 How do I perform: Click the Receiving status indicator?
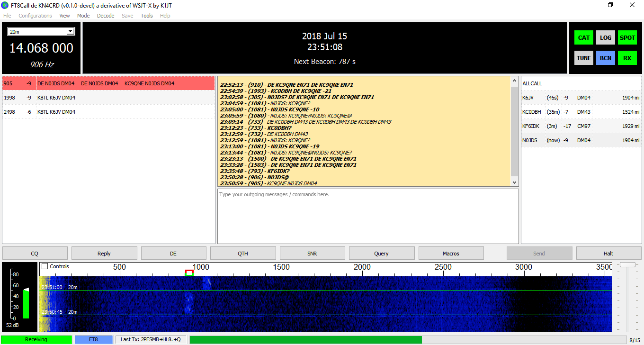[x=36, y=339]
